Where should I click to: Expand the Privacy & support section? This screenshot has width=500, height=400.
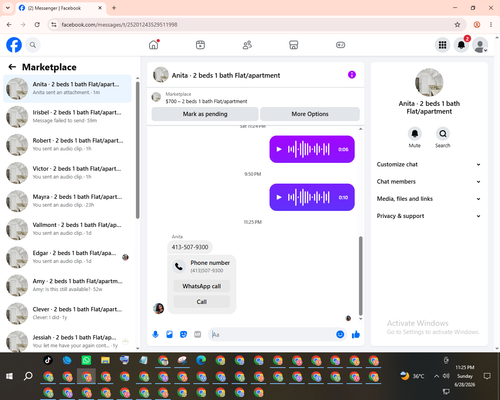[429, 216]
